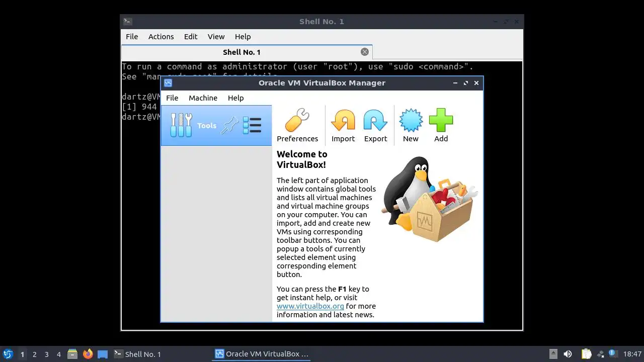Close the VirtualBox Manager window
The image size is (644, 362).
[476, 83]
